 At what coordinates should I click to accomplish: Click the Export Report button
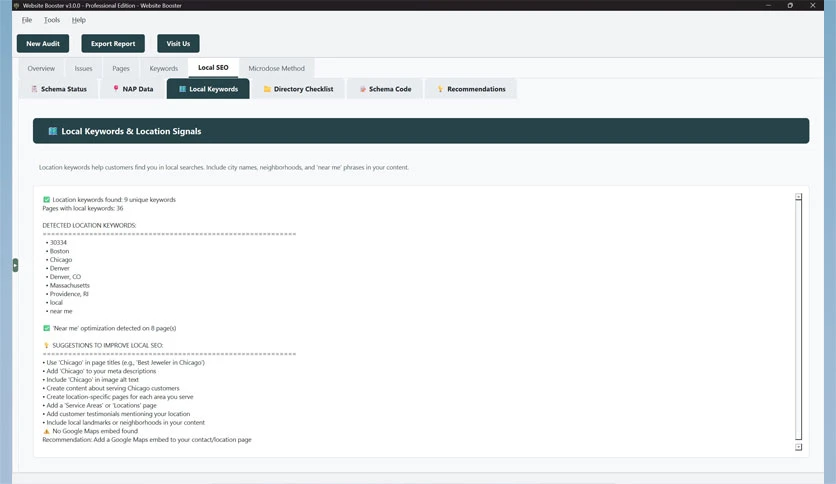(x=113, y=44)
